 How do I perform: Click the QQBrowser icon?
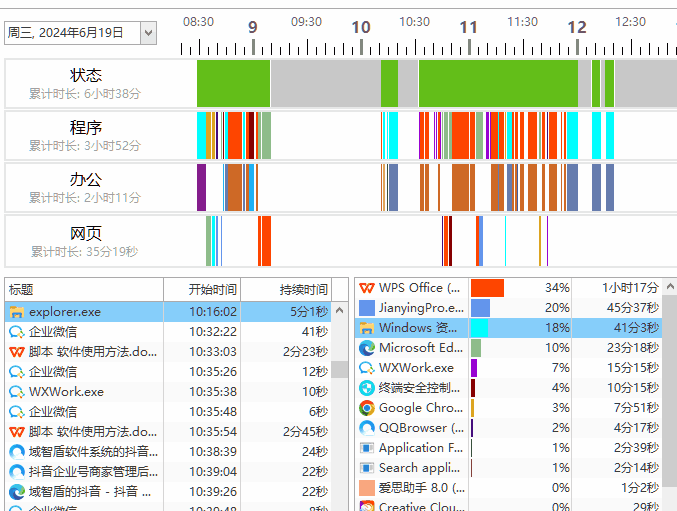point(367,428)
